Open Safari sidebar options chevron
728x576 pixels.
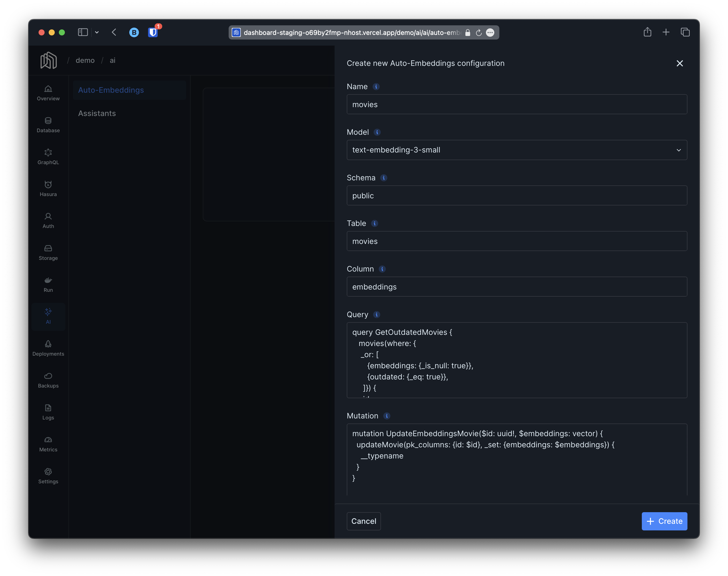pos(97,32)
